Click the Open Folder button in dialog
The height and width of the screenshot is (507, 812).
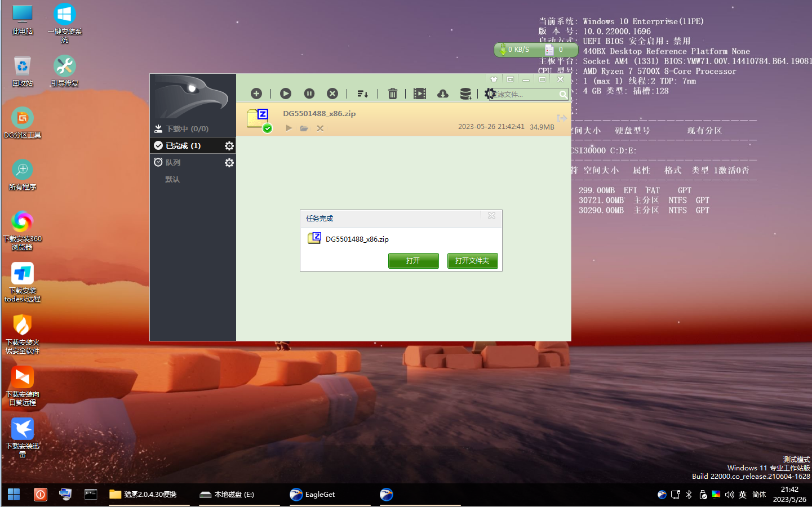click(x=473, y=261)
